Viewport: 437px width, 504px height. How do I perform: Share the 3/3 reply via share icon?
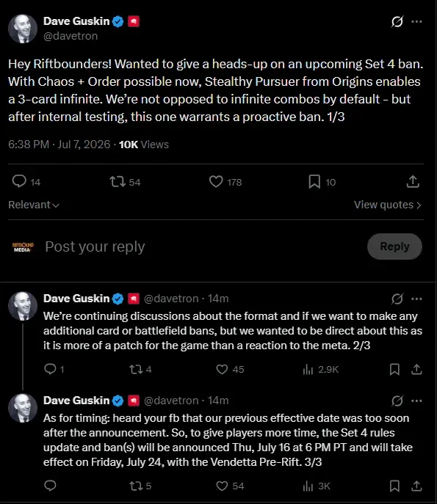[416, 486]
